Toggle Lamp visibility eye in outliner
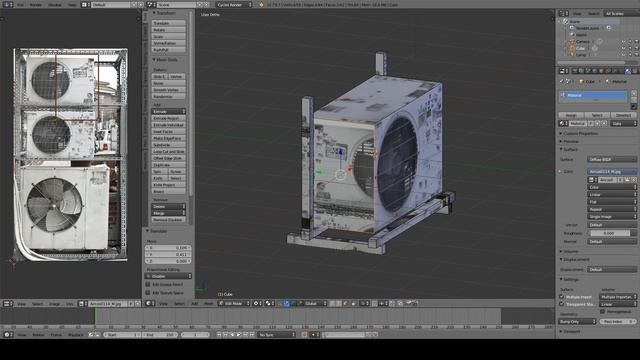Screen dimensions: 640x360 pos(624,55)
